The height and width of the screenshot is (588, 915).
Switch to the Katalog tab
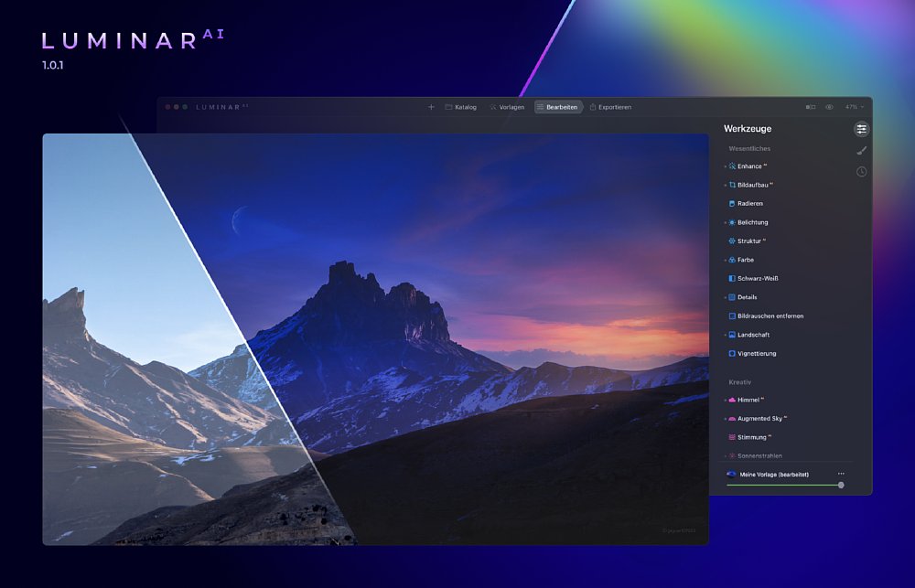point(460,107)
